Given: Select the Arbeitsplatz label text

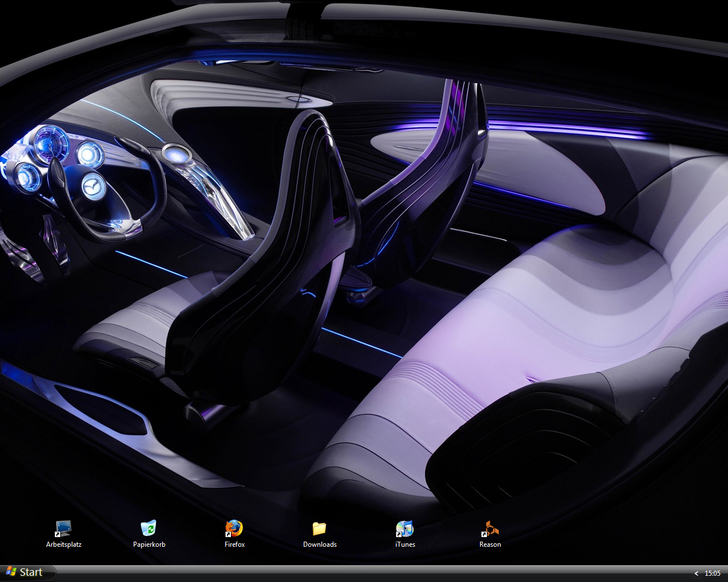Looking at the screenshot, I should 64,544.
